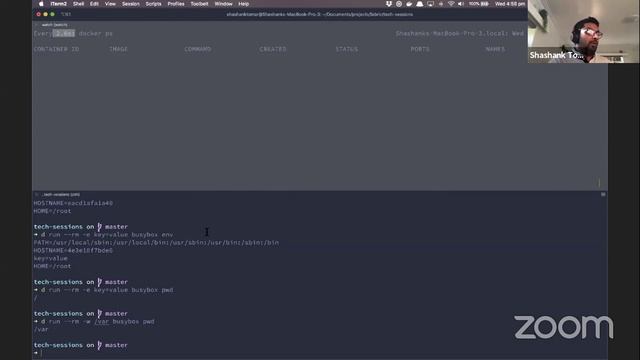The height and width of the screenshot is (360, 640).
Task: Open the View menu
Action: pyautogui.click(x=110, y=4)
